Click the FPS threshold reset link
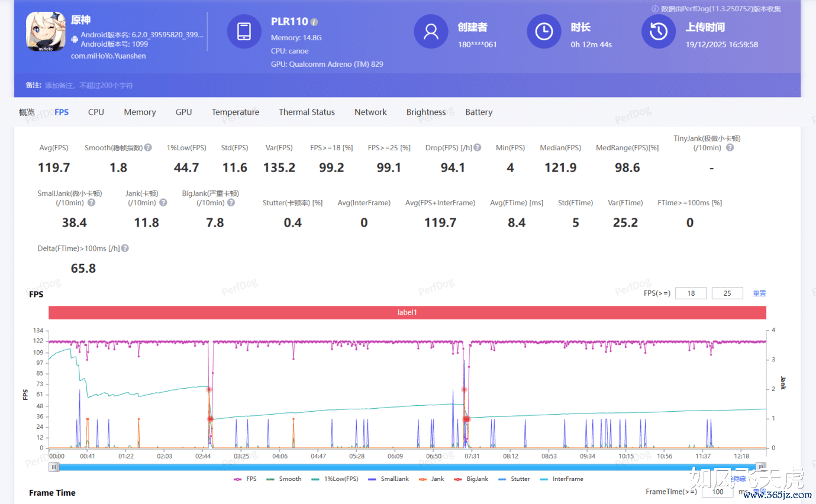The width and height of the screenshot is (816, 504). coord(759,293)
